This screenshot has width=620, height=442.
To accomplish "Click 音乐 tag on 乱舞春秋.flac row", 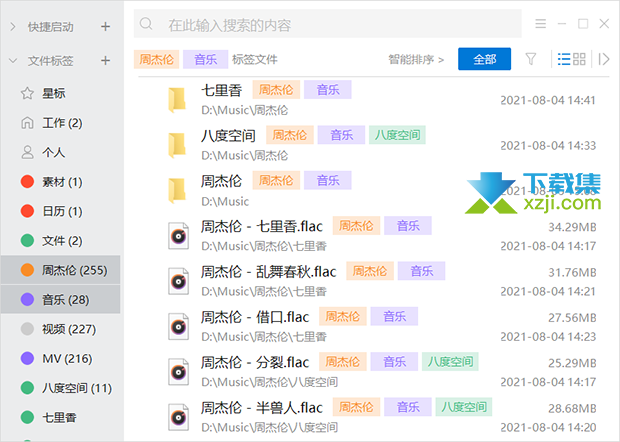I will tap(422, 271).
